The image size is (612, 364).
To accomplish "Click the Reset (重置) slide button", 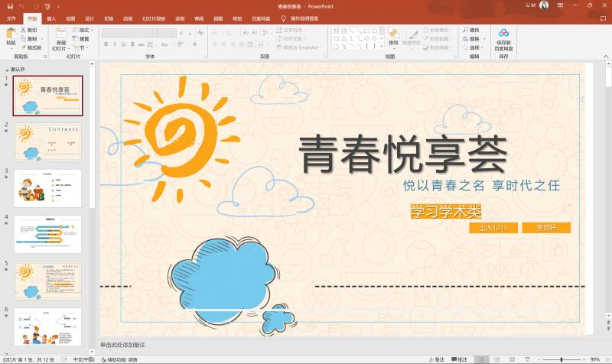I will (x=83, y=39).
